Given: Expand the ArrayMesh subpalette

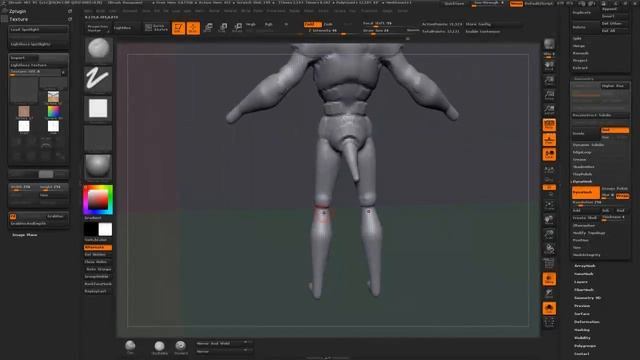Looking at the screenshot, I should coord(584,266).
